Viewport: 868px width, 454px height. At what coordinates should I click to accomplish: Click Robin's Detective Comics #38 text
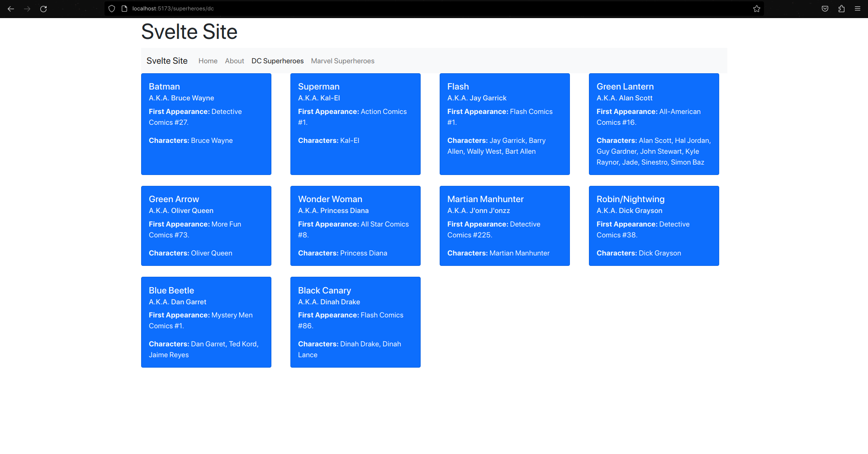click(x=643, y=229)
